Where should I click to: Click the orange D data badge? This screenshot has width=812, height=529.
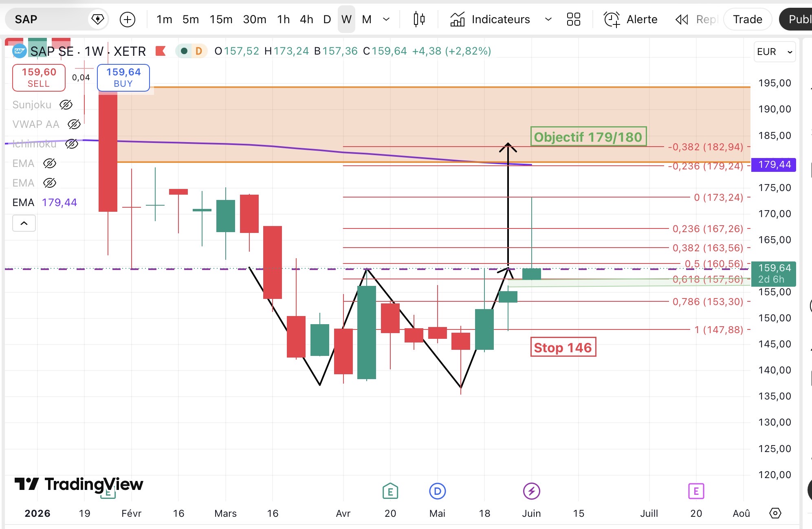[199, 51]
